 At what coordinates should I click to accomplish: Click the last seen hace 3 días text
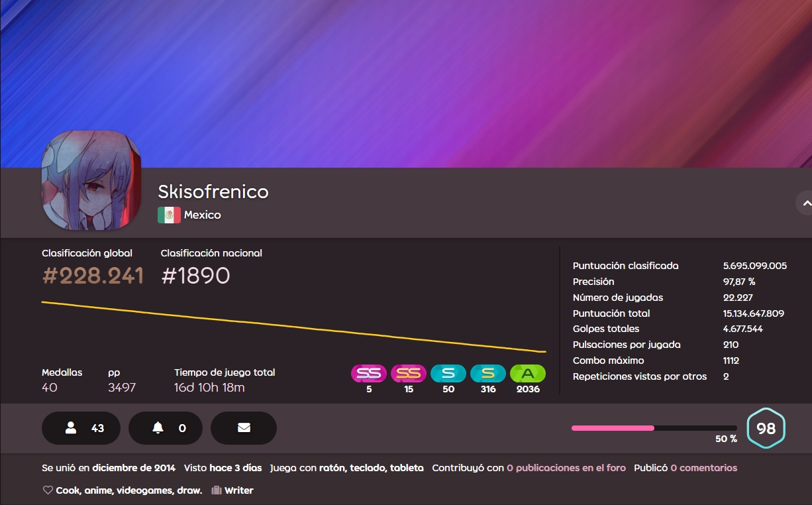click(x=236, y=468)
